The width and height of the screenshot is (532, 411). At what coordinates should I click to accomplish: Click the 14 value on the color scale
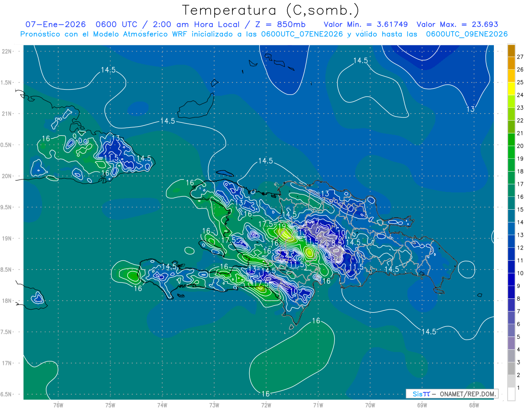point(520,222)
